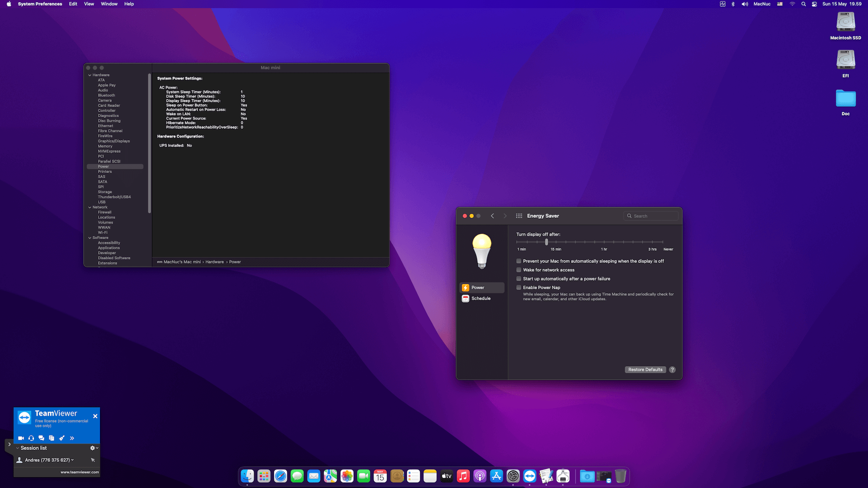
Task: Click the Energy Saver search field
Action: pos(651,216)
